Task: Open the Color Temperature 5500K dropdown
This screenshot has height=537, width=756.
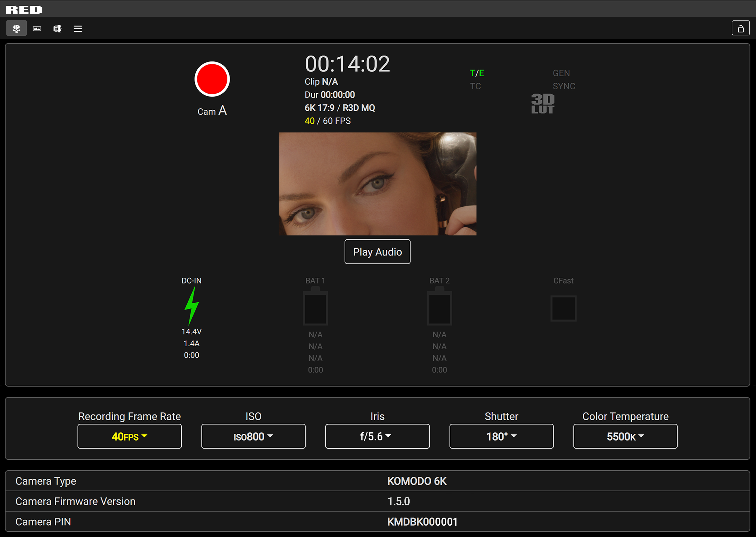Action: click(625, 436)
